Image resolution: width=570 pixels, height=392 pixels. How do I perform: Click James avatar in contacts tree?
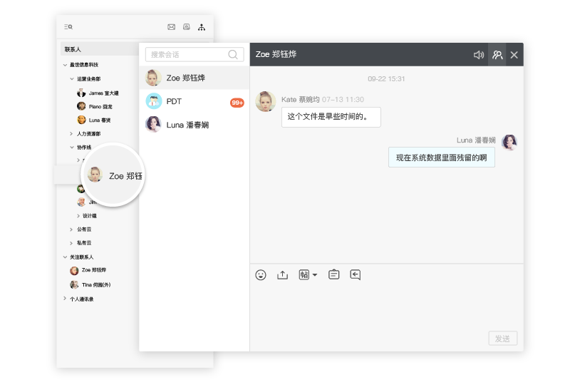coord(81,93)
